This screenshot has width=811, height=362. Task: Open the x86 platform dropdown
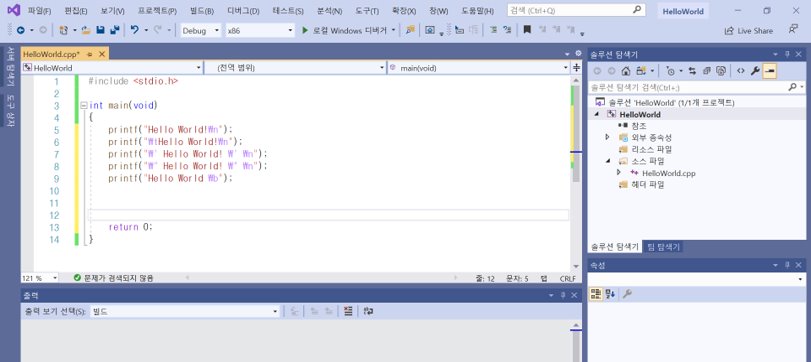pos(260,31)
